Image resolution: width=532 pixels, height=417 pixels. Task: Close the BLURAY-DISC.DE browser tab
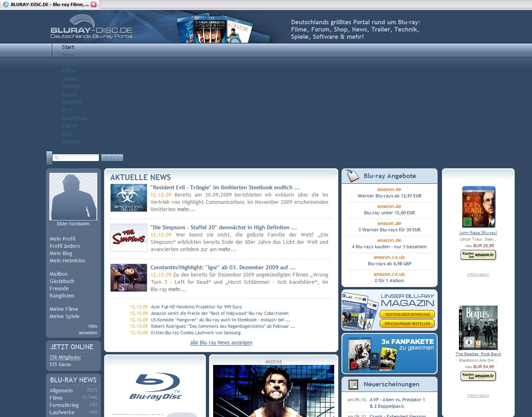click(x=94, y=4)
